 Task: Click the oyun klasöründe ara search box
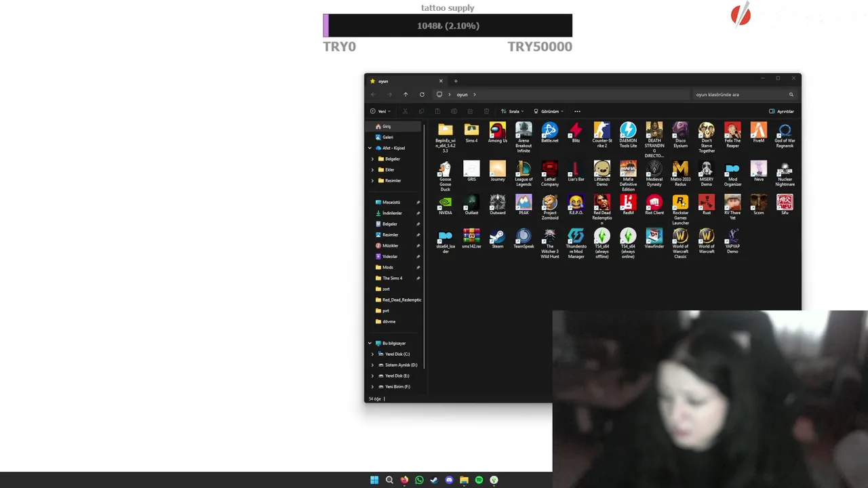point(744,94)
